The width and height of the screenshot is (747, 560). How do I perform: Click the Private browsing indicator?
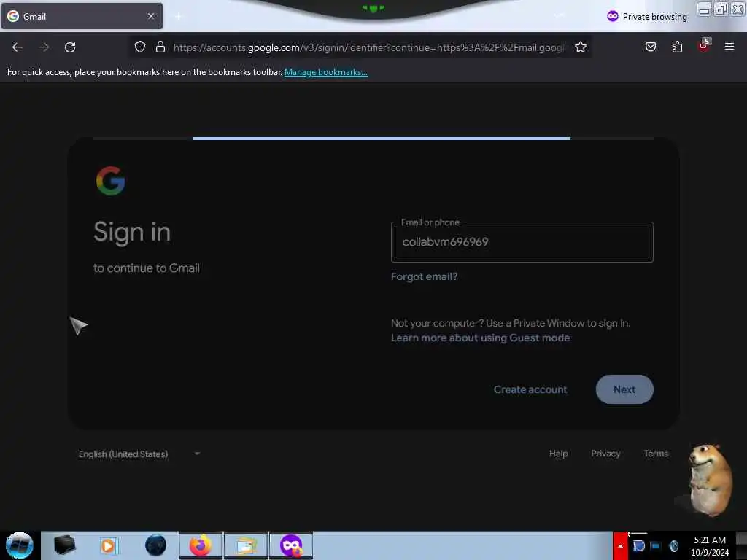point(647,17)
